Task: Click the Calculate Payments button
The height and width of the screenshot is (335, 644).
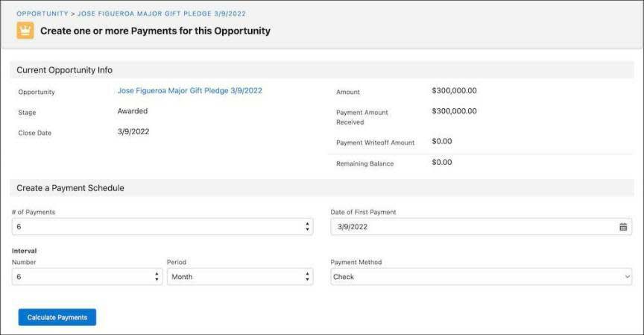Action: (57, 317)
